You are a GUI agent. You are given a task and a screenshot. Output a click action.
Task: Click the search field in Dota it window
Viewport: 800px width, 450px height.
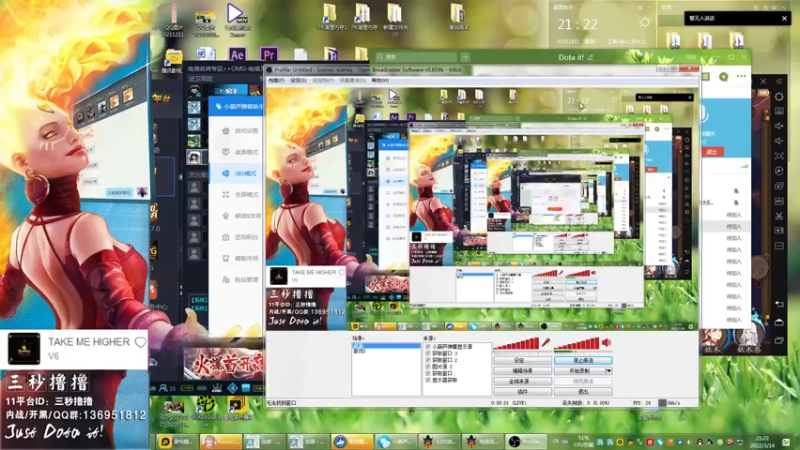coord(416,57)
